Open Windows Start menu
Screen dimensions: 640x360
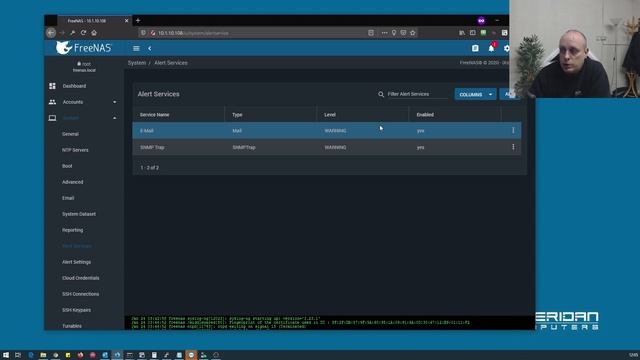coord(6,355)
